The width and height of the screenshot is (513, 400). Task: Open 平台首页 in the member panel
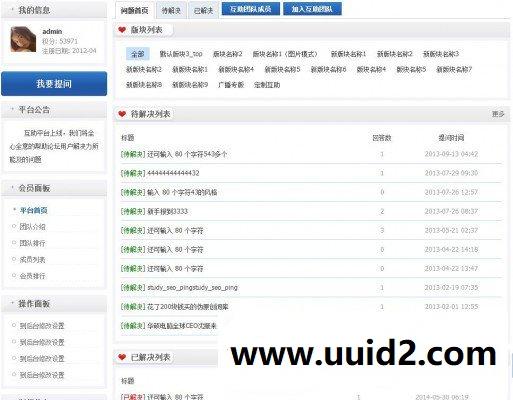pos(33,210)
